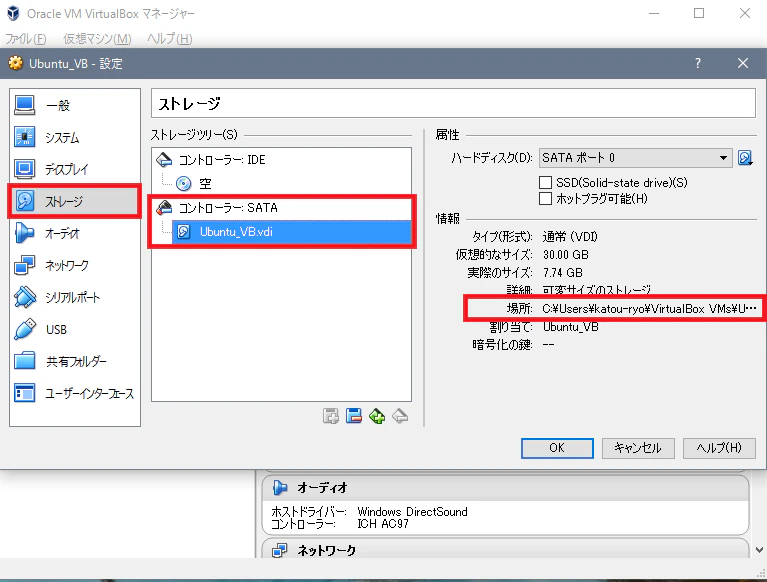
Task: Enable the SSD (Solid-state drive) checkbox
Action: coord(545,182)
